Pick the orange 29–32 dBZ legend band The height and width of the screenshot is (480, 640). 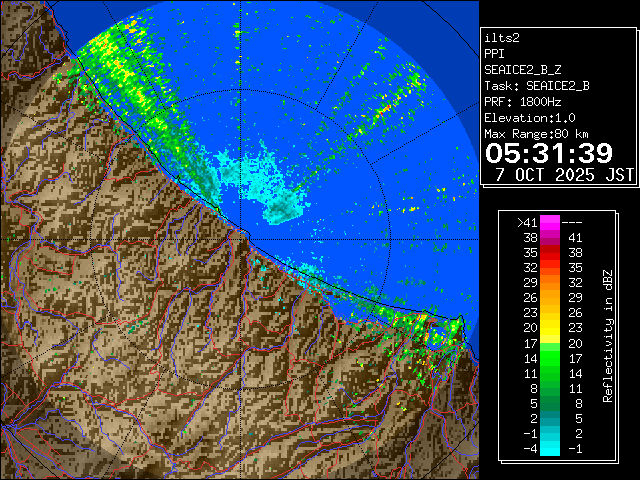click(550, 283)
